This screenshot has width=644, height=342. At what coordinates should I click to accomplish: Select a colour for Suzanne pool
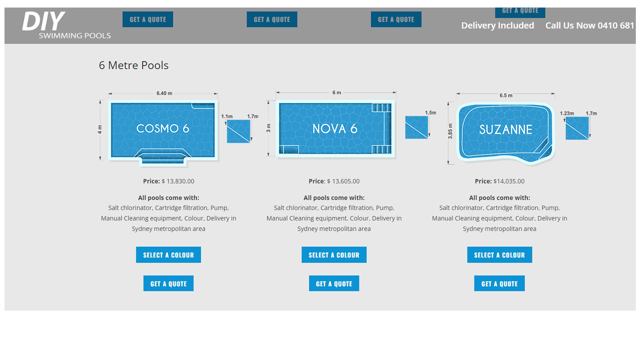click(499, 255)
